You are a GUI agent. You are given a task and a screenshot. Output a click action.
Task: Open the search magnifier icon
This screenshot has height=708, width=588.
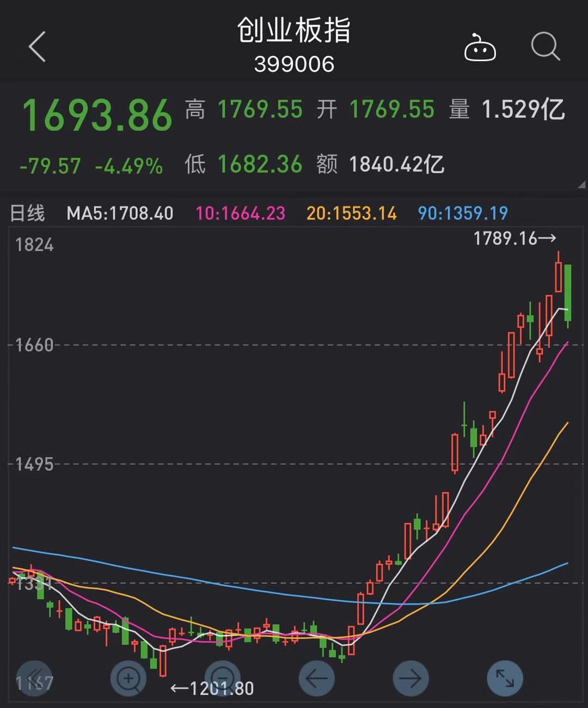coord(546,47)
